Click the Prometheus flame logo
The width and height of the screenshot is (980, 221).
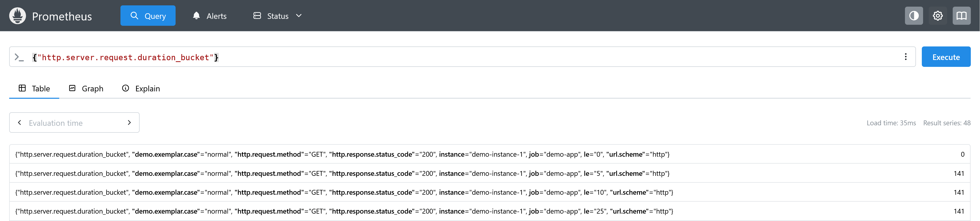tap(18, 16)
